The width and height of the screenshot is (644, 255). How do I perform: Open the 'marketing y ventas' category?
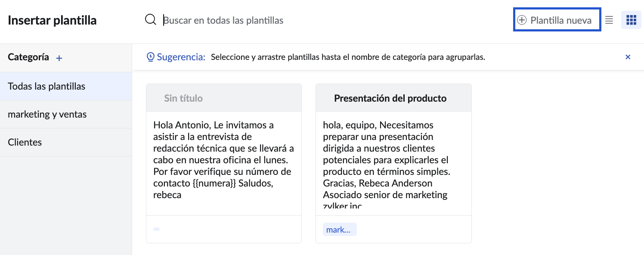pos(47,114)
